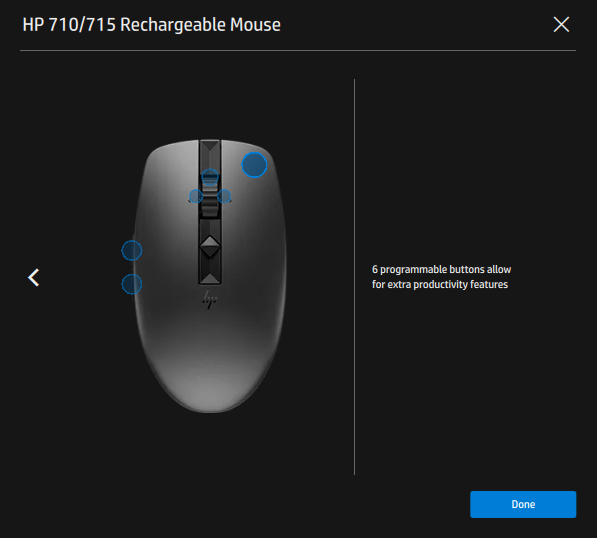This screenshot has width=597, height=538.
Task: Click the lower side button hotspot
Action: click(132, 284)
